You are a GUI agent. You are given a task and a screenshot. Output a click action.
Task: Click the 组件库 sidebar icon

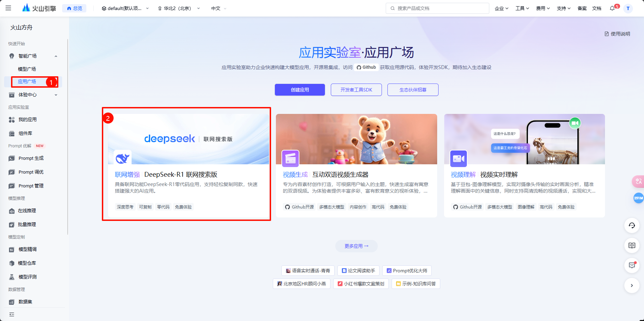click(12, 133)
